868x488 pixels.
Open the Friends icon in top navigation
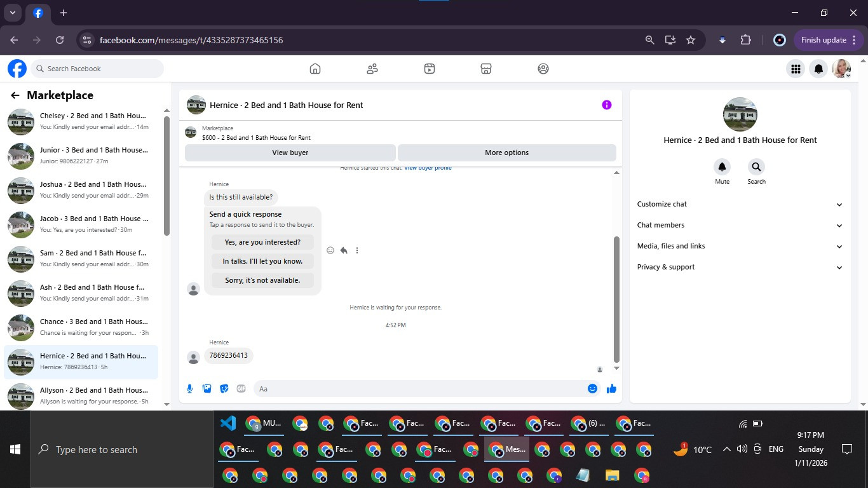point(372,69)
